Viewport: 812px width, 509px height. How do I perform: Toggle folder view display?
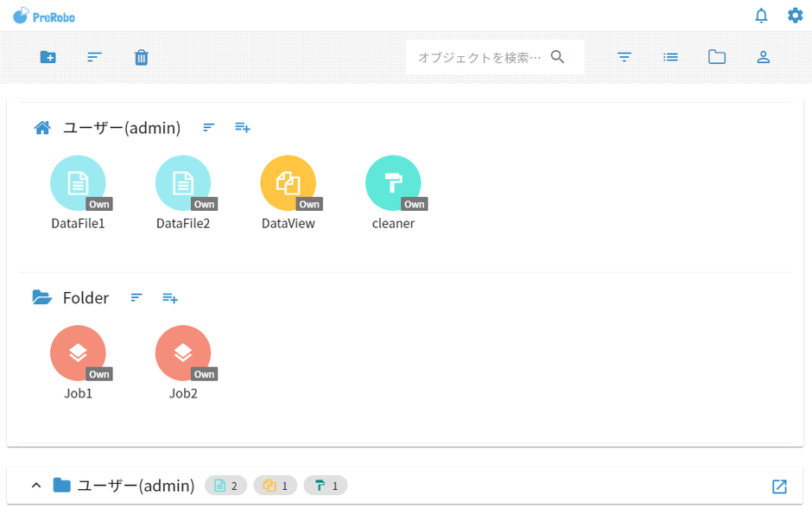tap(716, 57)
